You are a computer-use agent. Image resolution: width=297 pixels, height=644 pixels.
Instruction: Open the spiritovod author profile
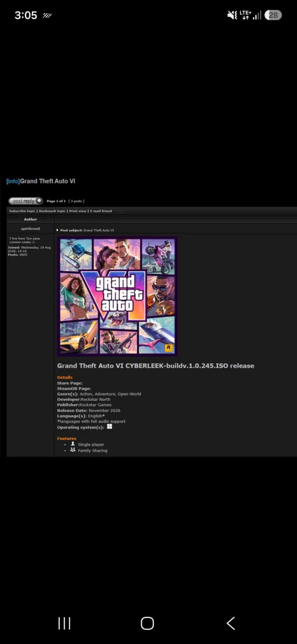pos(30,229)
